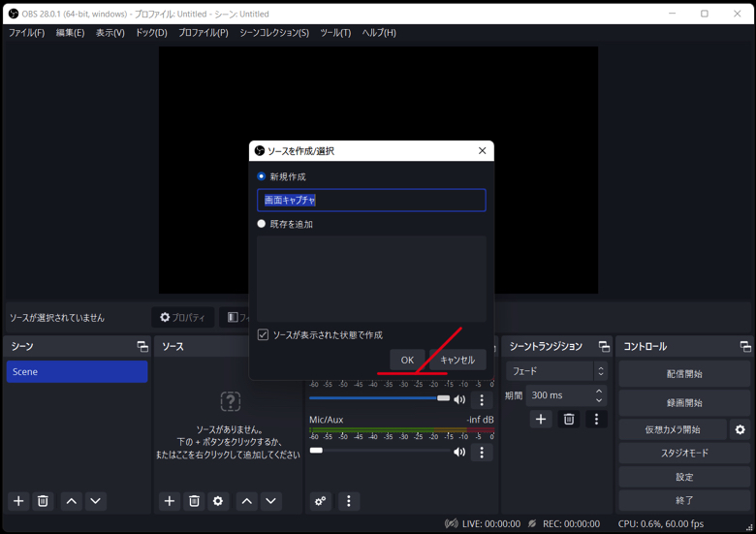Enable スタジオモード

click(x=684, y=453)
